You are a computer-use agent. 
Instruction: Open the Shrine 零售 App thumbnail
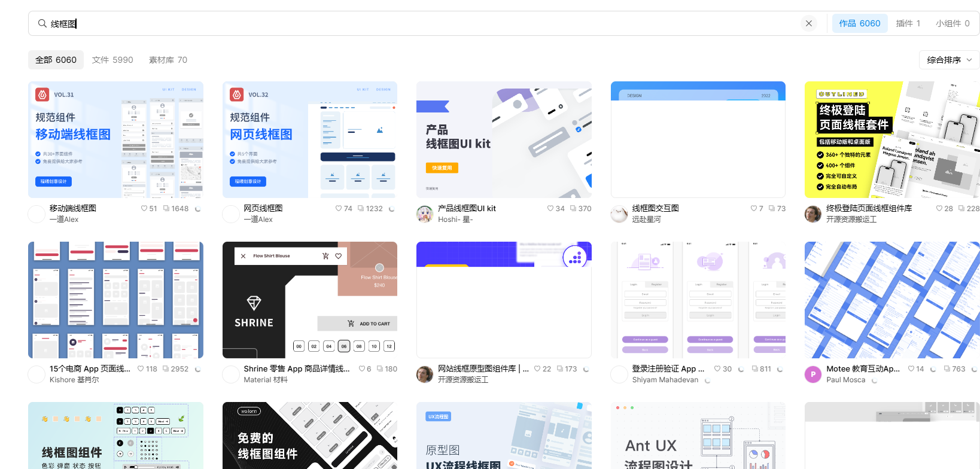(310, 300)
